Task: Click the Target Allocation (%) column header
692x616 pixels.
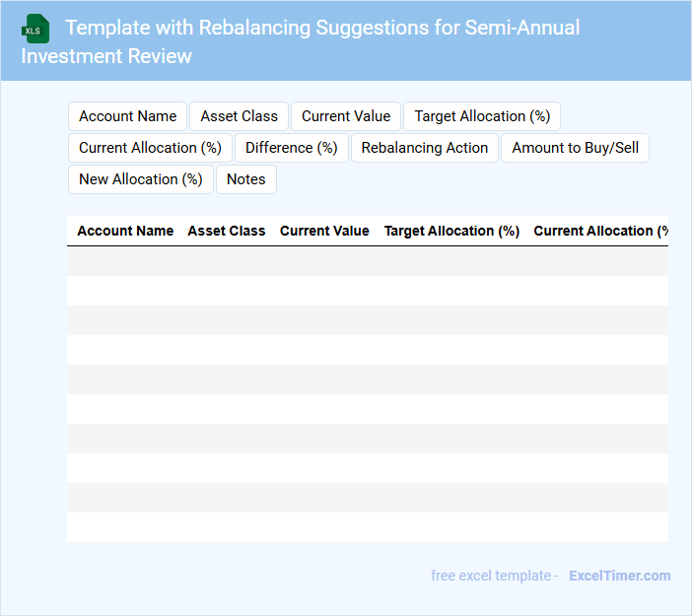Action: click(x=451, y=231)
